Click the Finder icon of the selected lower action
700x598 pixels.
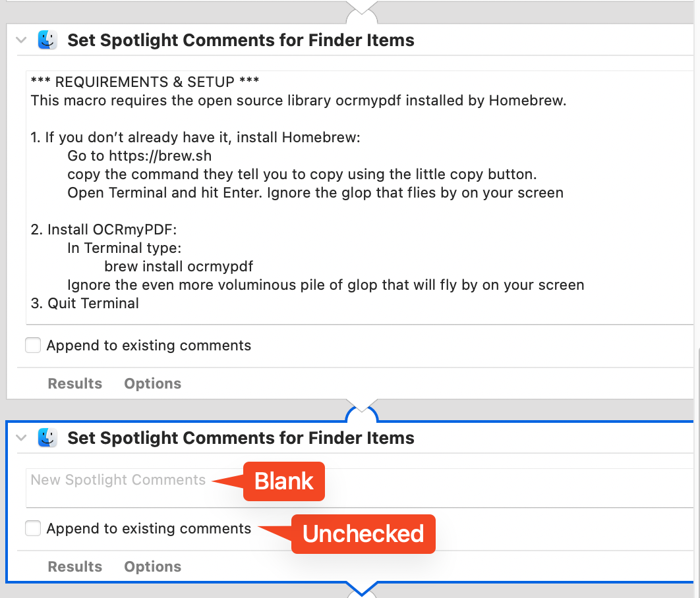click(47, 438)
